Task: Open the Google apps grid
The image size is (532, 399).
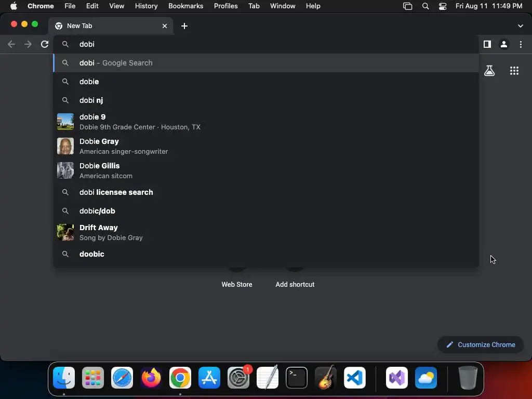Action: 514,71
